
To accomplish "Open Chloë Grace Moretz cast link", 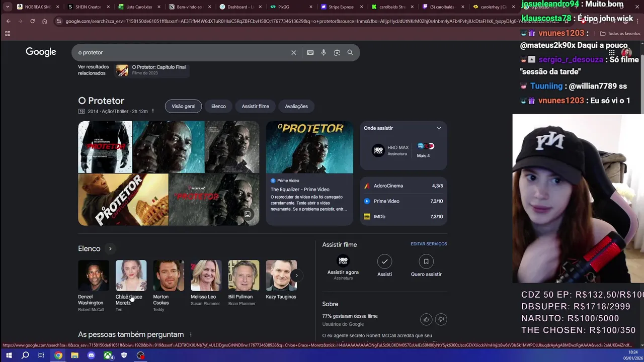I will pos(129,300).
